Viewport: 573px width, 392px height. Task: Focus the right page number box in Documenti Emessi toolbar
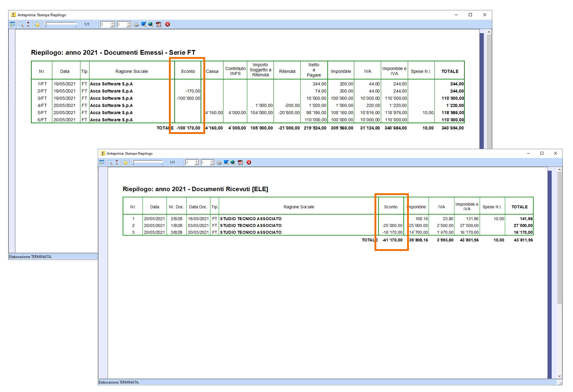tap(124, 24)
